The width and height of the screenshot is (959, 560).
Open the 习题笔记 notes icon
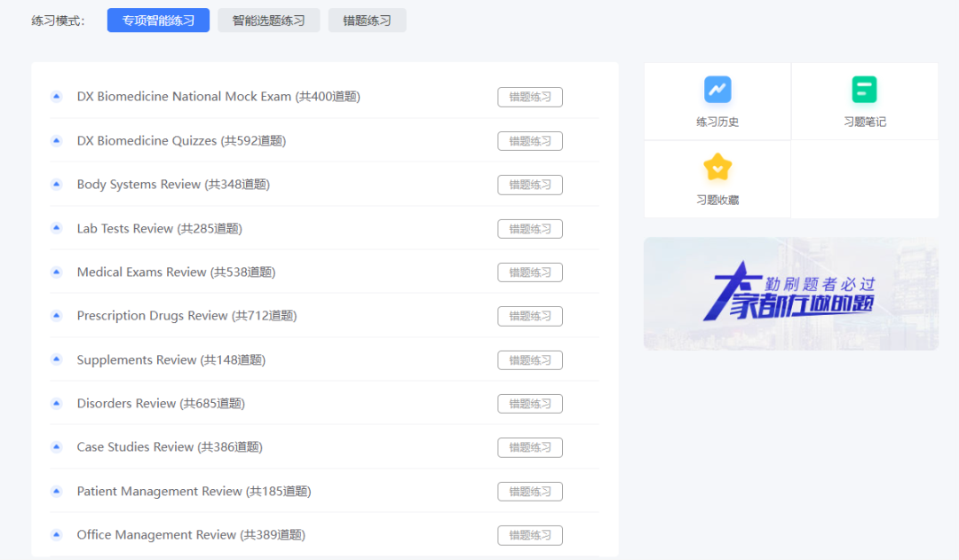pyautogui.click(x=864, y=90)
